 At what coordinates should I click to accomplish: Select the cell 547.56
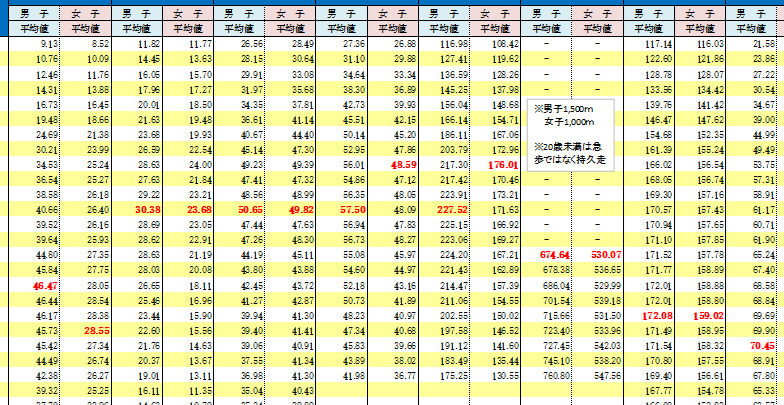pyautogui.click(x=608, y=375)
